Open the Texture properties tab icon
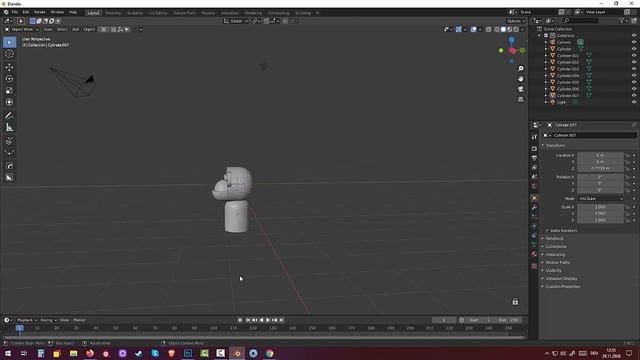Viewport: 640px width, 360px height. click(x=534, y=266)
